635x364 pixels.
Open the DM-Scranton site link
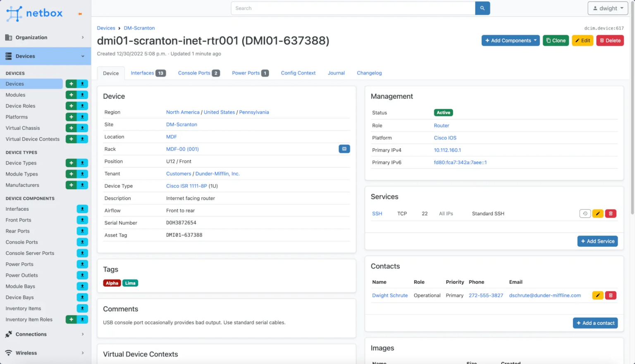pos(181,124)
